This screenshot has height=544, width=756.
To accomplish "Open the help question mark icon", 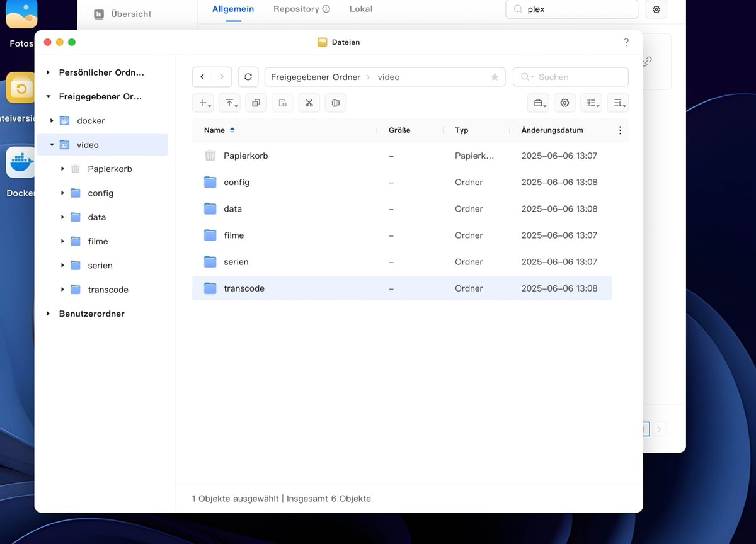I will 626,42.
